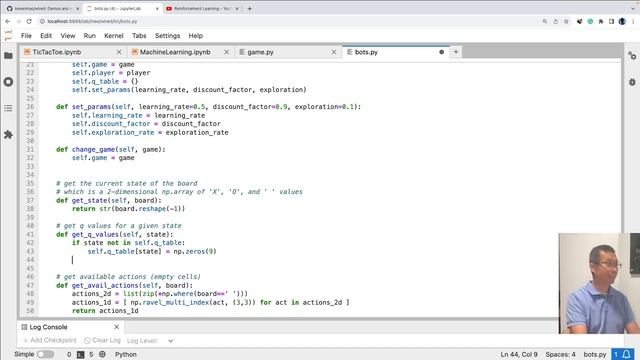Switch to the GitHub browser tab
The height and width of the screenshot is (360, 640).
coord(43,8)
